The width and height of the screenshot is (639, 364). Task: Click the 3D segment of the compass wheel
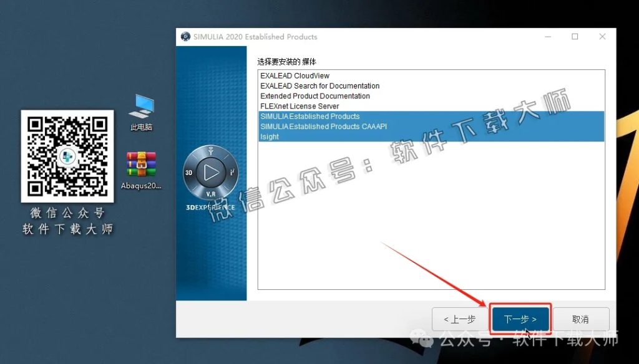point(189,173)
